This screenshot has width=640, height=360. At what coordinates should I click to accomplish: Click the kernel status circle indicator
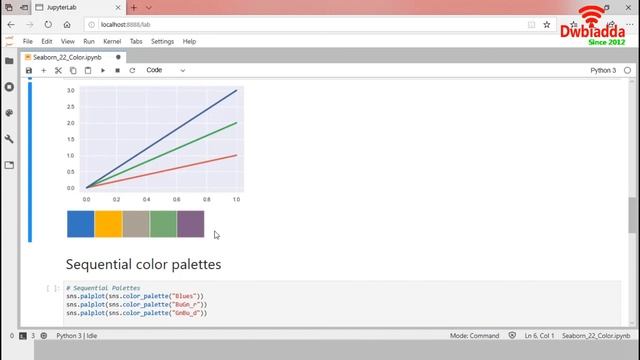(627, 71)
